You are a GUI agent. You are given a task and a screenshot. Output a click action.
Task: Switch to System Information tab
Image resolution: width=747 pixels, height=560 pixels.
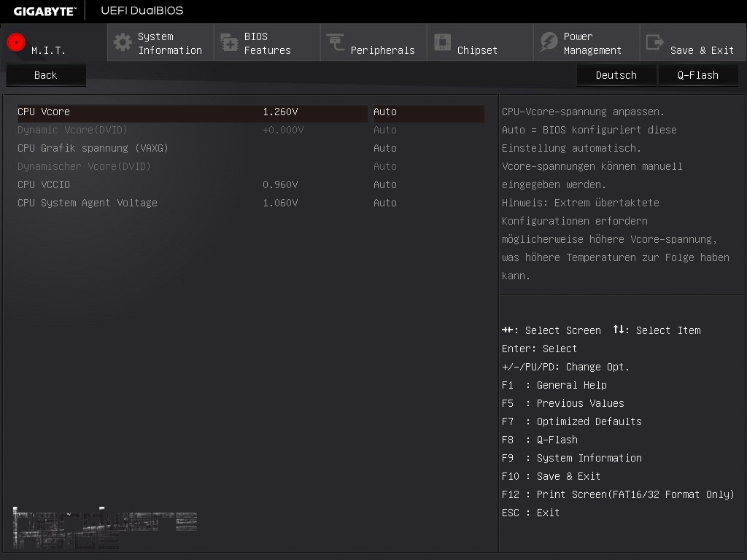[x=160, y=43]
